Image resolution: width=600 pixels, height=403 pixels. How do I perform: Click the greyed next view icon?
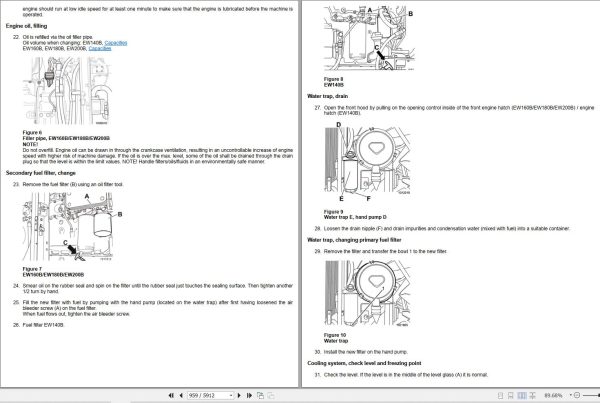click(271, 395)
